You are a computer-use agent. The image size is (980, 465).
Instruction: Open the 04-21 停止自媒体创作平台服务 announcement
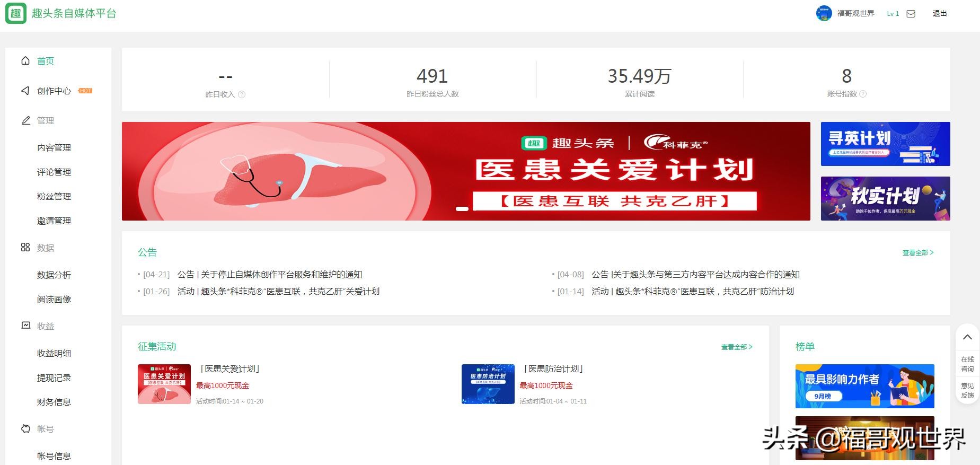(269, 275)
